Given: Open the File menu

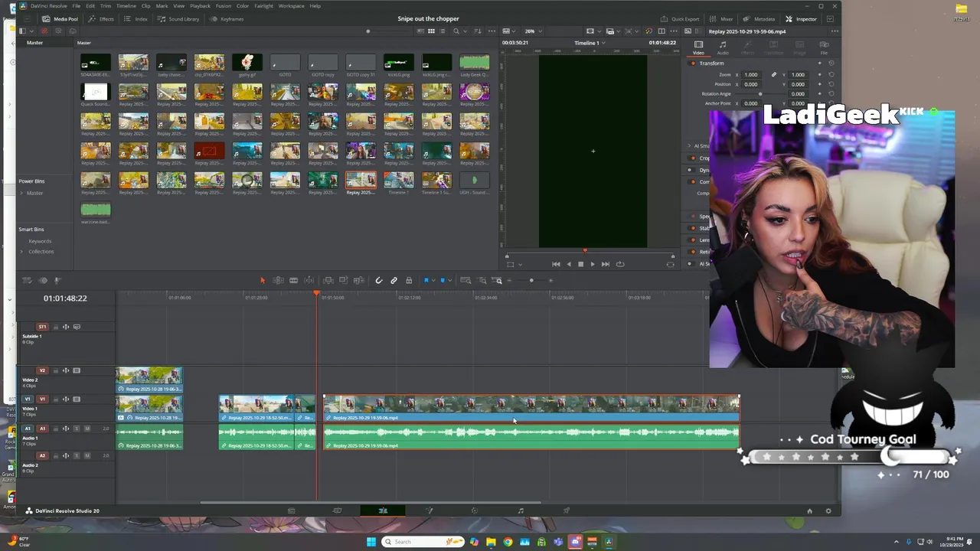Looking at the screenshot, I should click(x=77, y=6).
